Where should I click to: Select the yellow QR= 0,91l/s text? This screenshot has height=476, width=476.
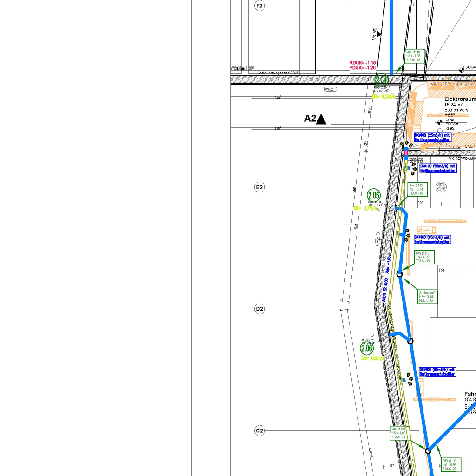point(373,358)
